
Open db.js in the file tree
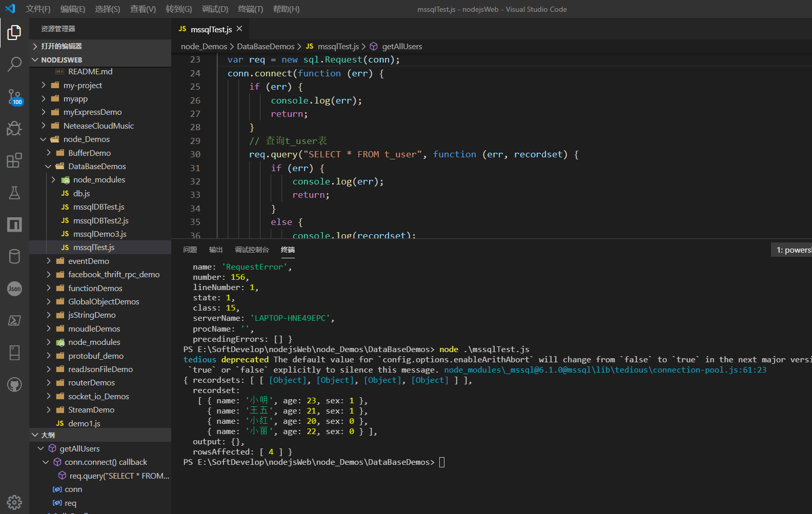[x=82, y=194]
